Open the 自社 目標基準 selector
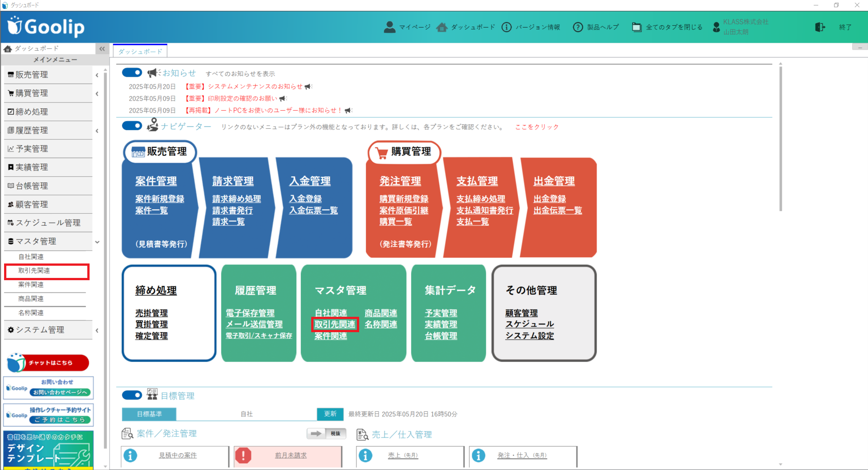 click(x=247, y=414)
